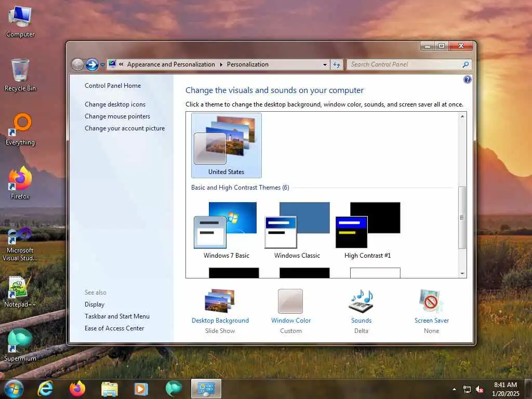Select the Firefox desktop shortcut
This screenshot has width=532, height=399.
pyautogui.click(x=20, y=183)
